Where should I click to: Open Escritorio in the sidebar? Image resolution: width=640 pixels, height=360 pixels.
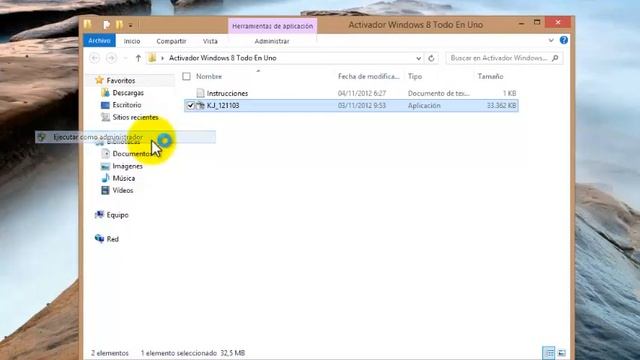(x=127, y=105)
